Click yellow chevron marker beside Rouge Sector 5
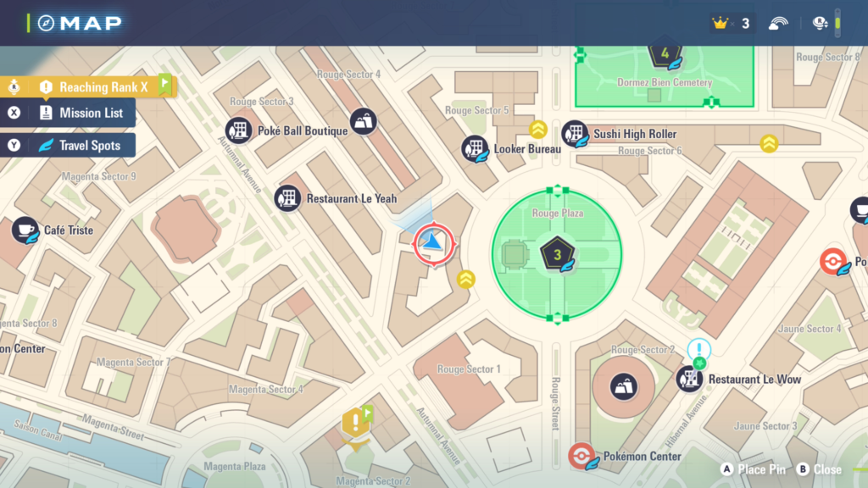The image size is (868, 488). pyautogui.click(x=537, y=129)
